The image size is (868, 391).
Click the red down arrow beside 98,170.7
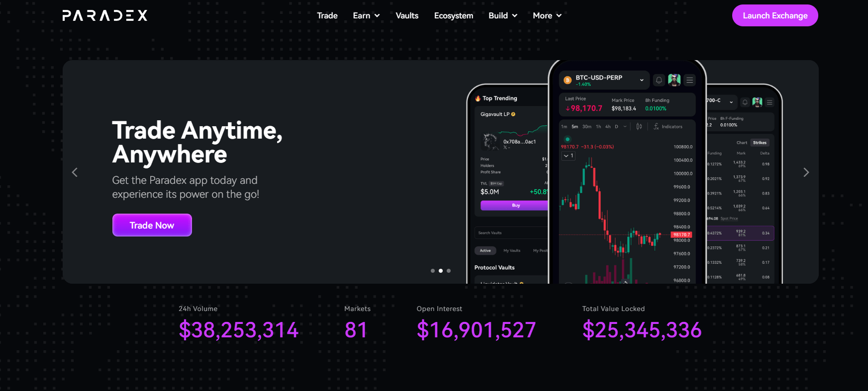(x=568, y=108)
